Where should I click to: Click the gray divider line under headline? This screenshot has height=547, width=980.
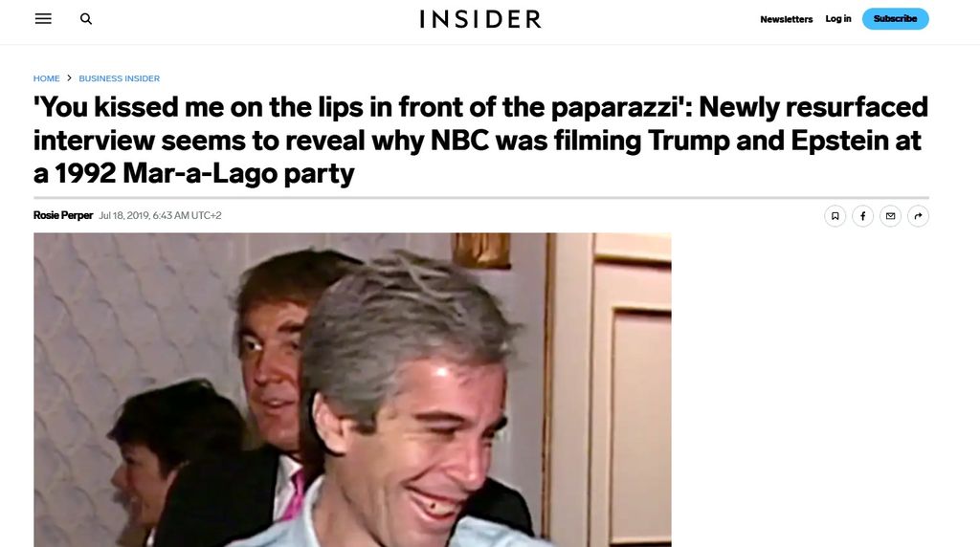pos(481,197)
